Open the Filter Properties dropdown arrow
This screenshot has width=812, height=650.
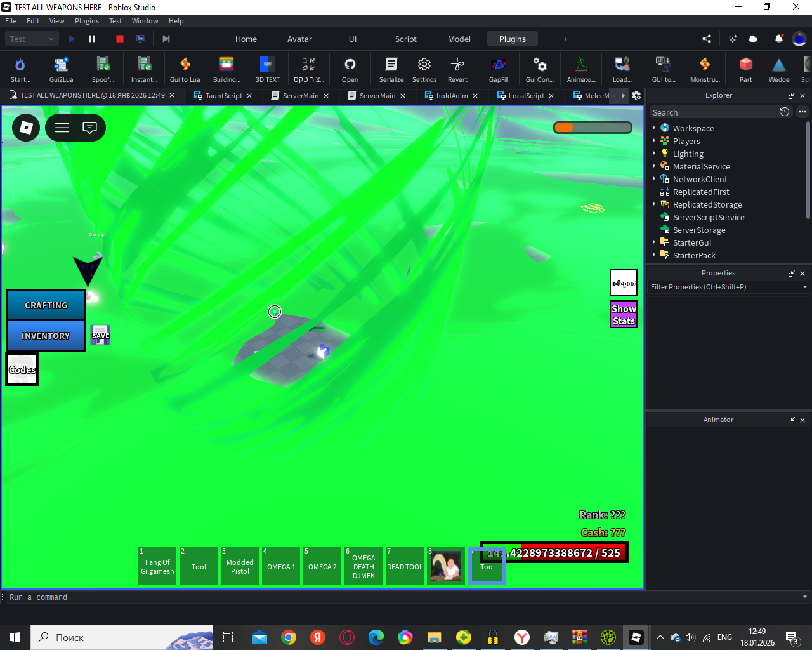click(x=805, y=287)
